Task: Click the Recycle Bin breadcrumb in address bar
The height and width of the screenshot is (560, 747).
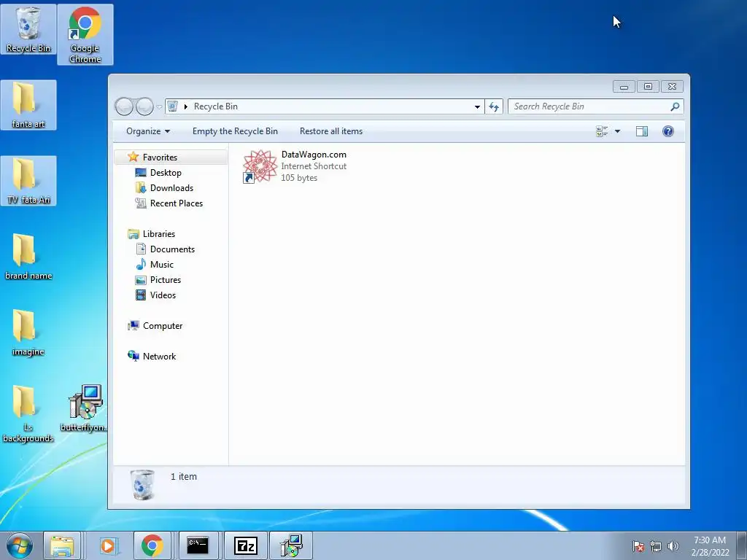Action: point(216,106)
